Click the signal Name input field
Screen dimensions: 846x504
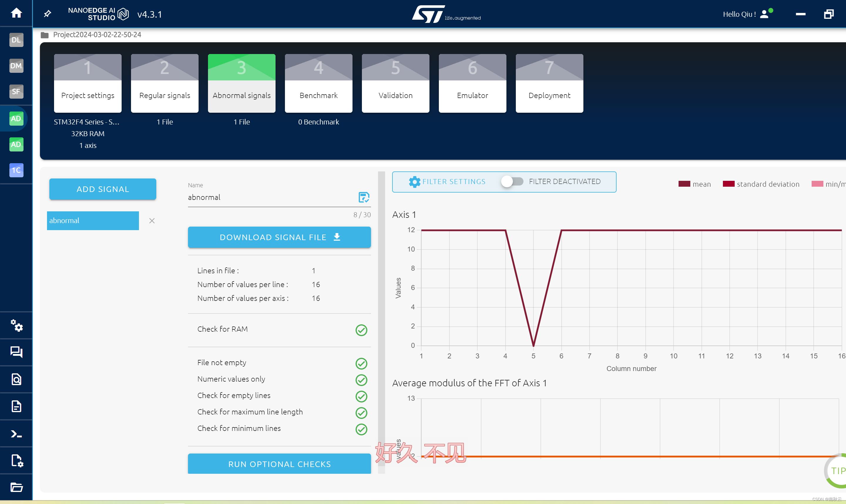[268, 197]
